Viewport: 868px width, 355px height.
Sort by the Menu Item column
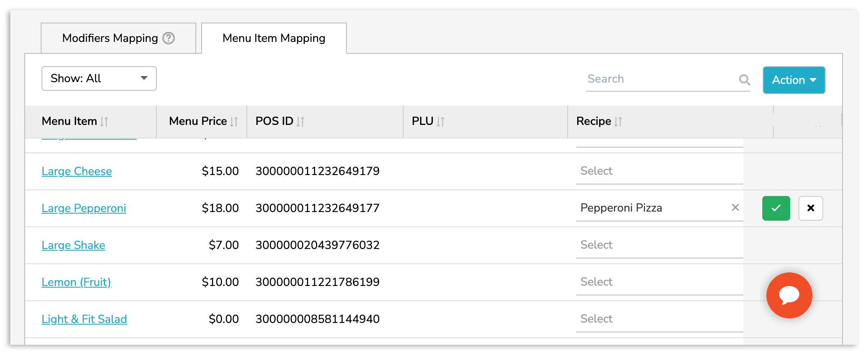104,122
